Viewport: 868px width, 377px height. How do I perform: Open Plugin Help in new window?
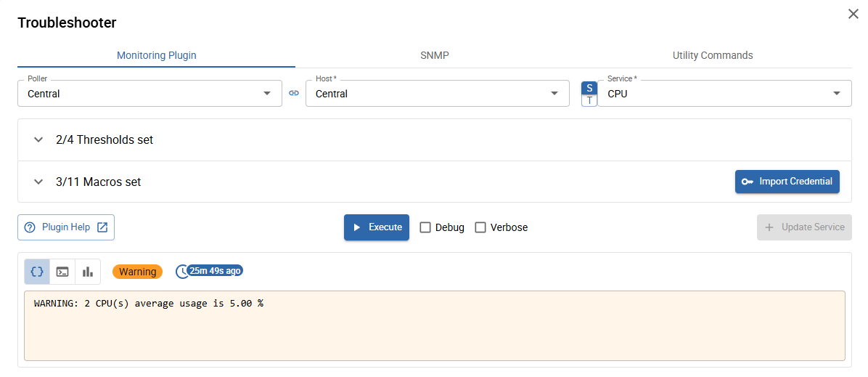tap(66, 227)
